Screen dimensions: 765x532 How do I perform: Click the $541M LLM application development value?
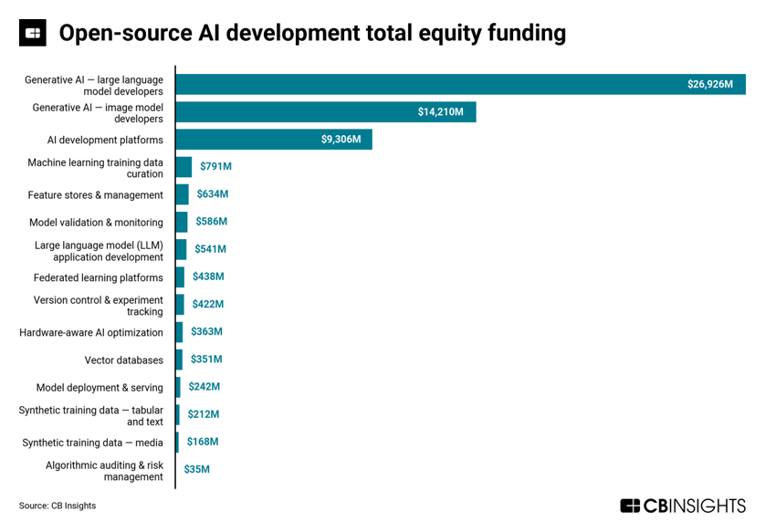point(210,249)
